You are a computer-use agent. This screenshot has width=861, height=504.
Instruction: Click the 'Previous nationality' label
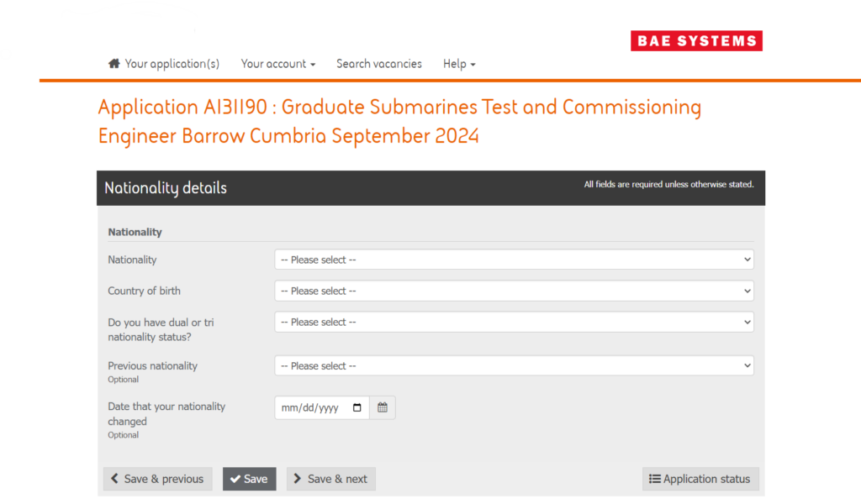pos(153,365)
